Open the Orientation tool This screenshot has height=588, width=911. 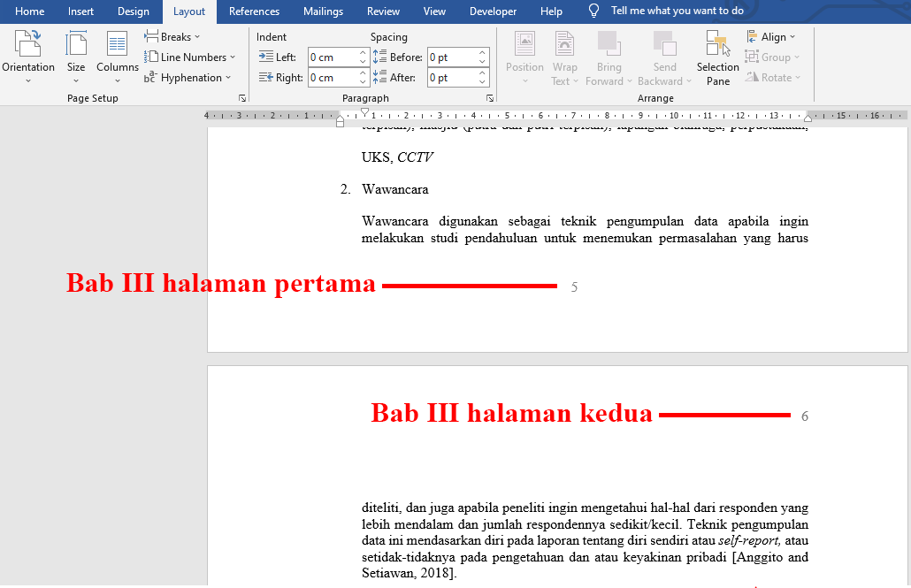pos(28,56)
